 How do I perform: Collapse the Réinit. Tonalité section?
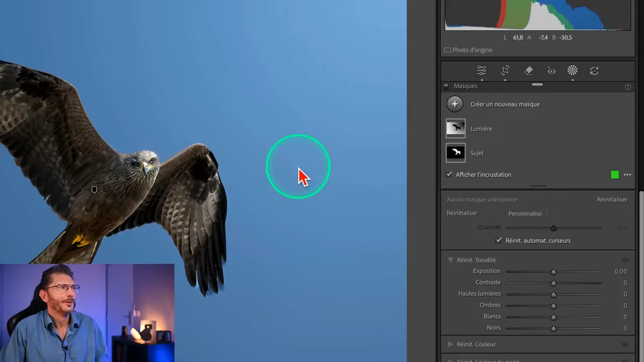(x=450, y=260)
